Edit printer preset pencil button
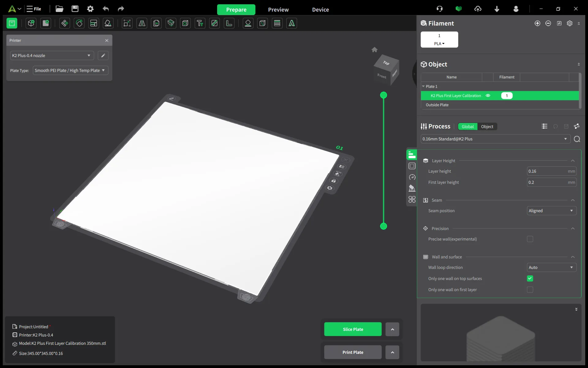The height and width of the screenshot is (368, 588). 103,56
